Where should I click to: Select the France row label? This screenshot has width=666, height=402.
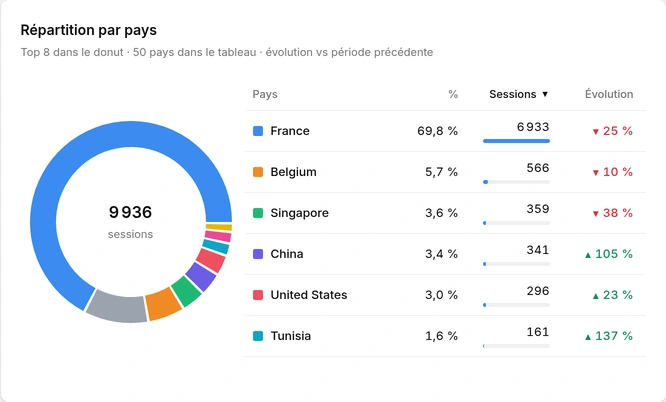290,131
